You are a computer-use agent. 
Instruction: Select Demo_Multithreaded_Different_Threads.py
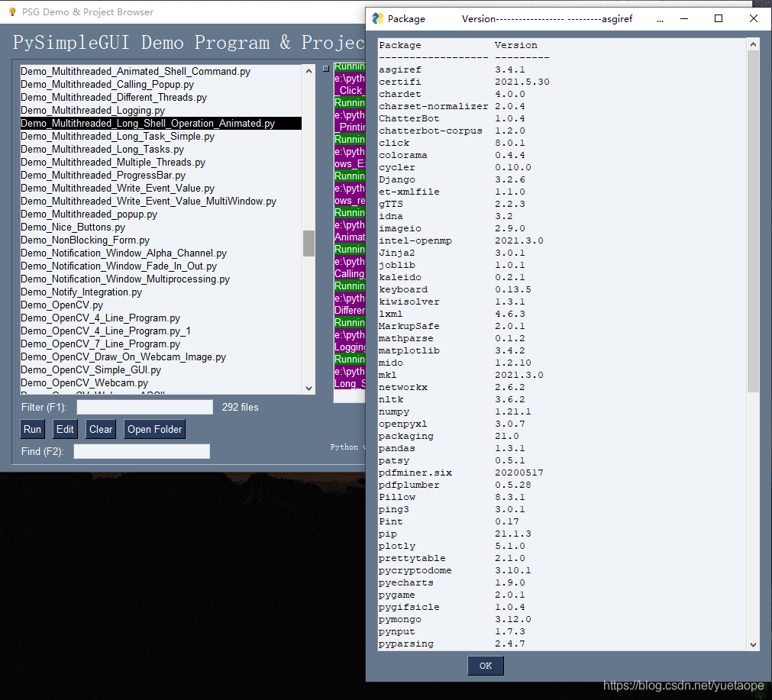pyautogui.click(x=160, y=98)
